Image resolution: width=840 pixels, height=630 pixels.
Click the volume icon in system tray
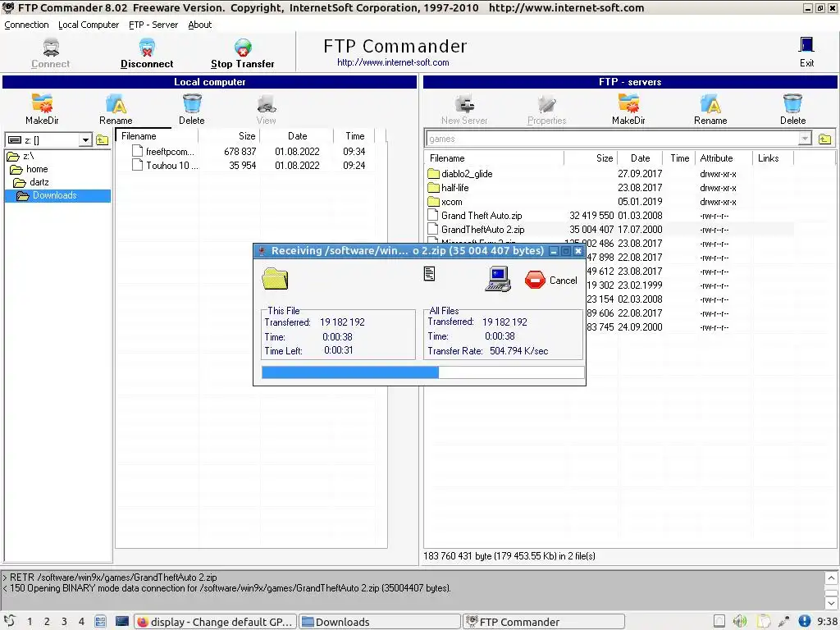[x=740, y=621]
